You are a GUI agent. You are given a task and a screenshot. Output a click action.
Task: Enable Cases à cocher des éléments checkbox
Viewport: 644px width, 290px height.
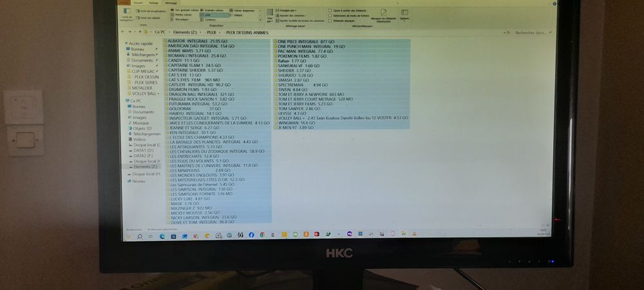click(330, 10)
